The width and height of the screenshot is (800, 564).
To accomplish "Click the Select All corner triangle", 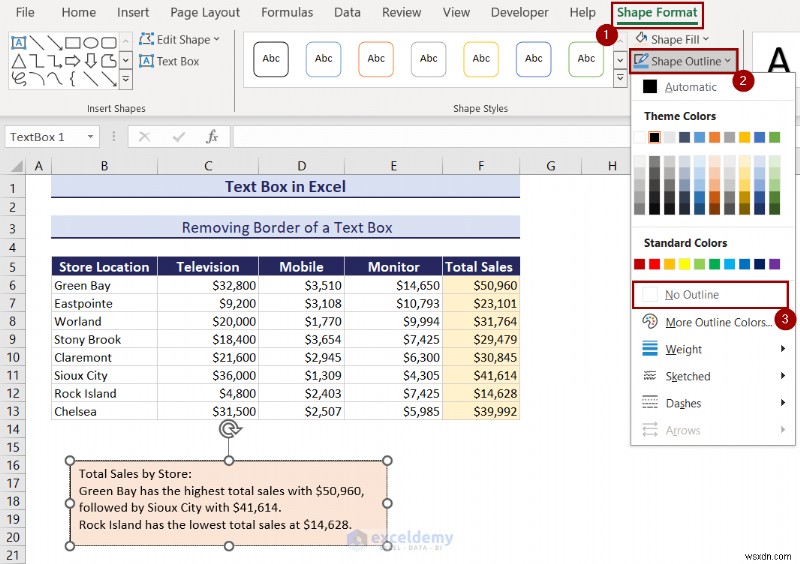I will pos(17,165).
